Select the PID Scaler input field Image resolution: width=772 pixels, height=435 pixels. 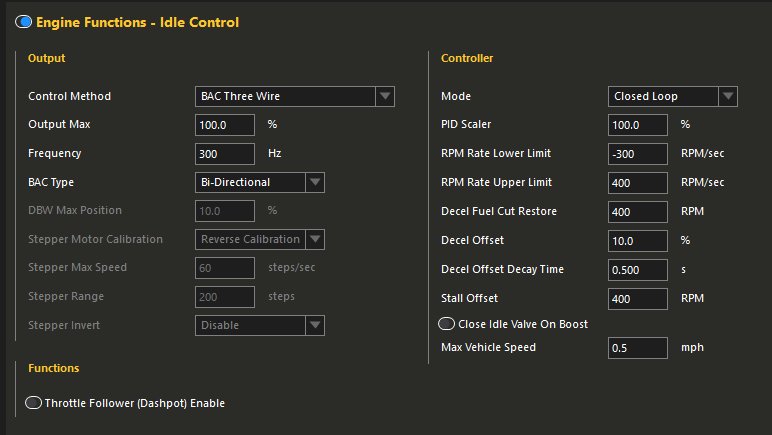point(638,125)
